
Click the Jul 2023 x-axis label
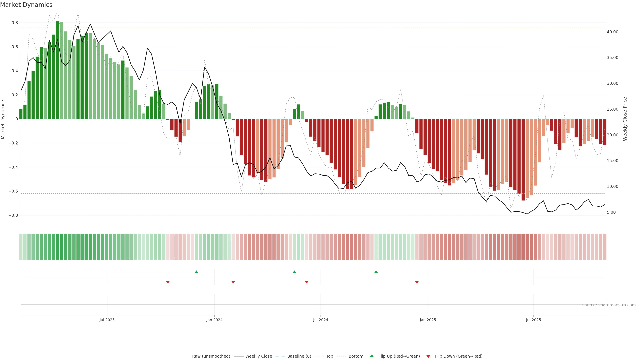click(x=107, y=320)
